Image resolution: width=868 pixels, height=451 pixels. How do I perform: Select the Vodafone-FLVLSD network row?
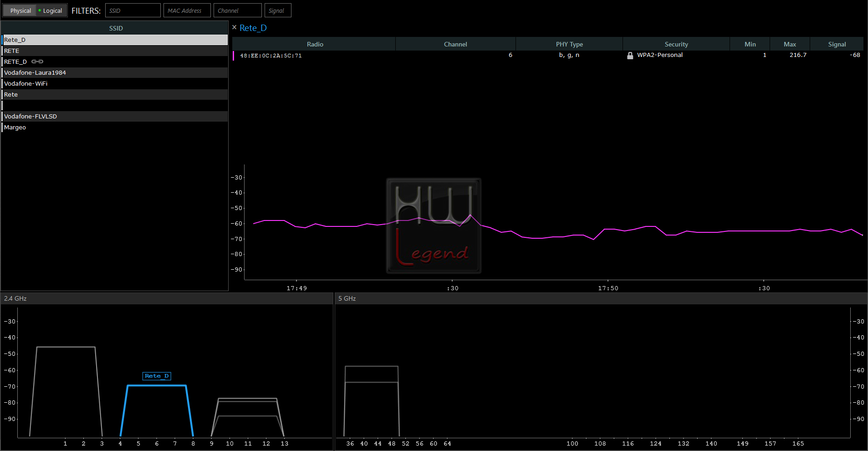(115, 116)
